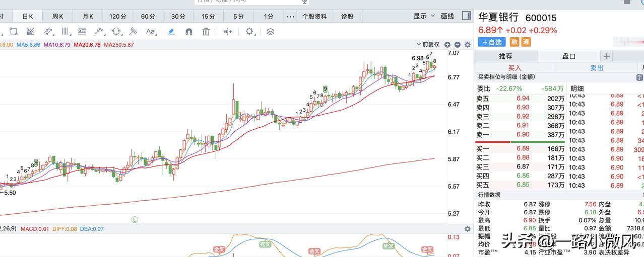This screenshot has height=257, width=644.
Task: Open the layers stack icon
Action: pos(271,32)
